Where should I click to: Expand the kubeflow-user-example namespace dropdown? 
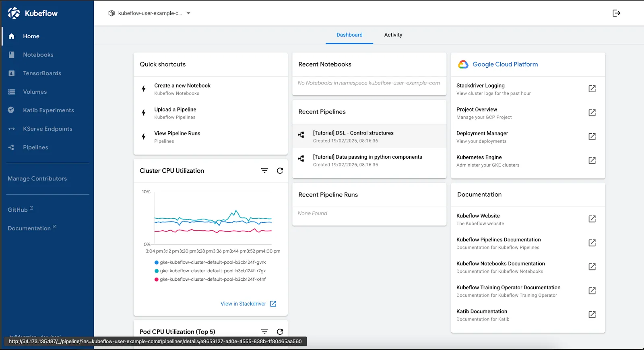click(x=188, y=13)
